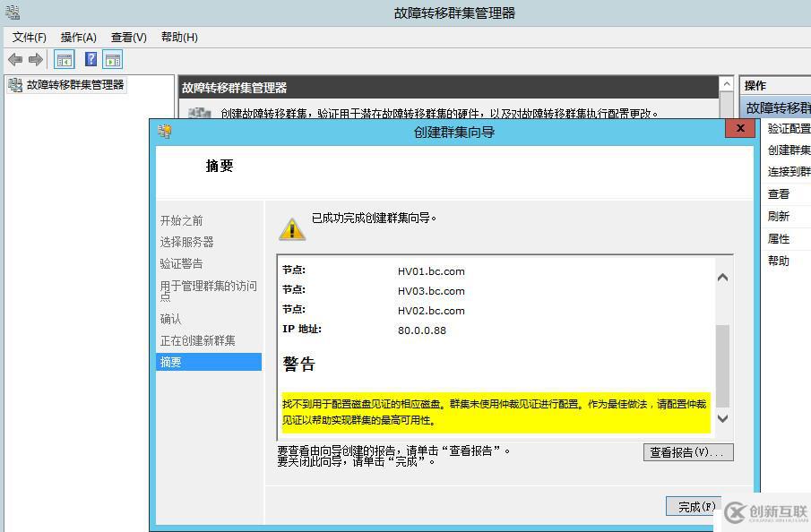This screenshot has width=811, height=532.
Task: Open the 帮助(H) menu
Action: point(179,38)
